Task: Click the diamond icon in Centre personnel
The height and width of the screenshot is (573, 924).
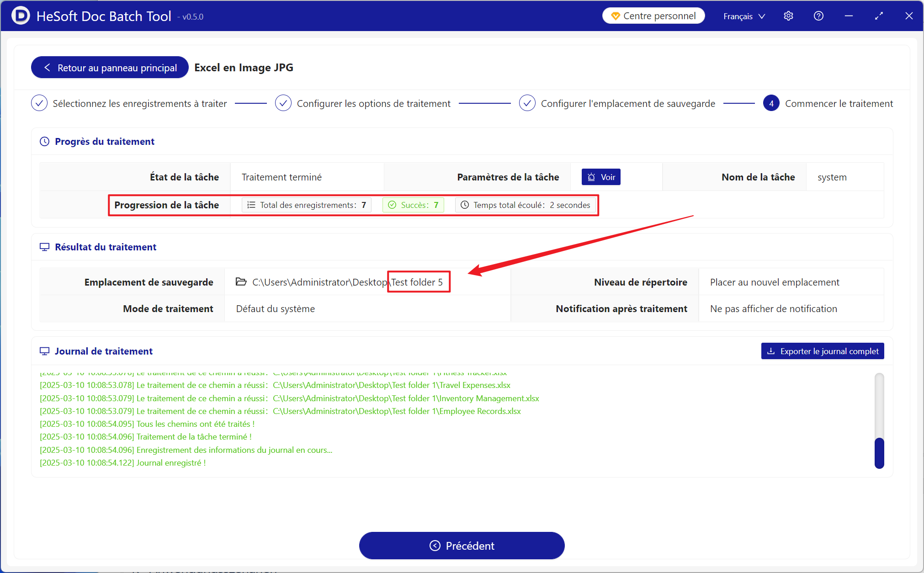Action: 616,16
